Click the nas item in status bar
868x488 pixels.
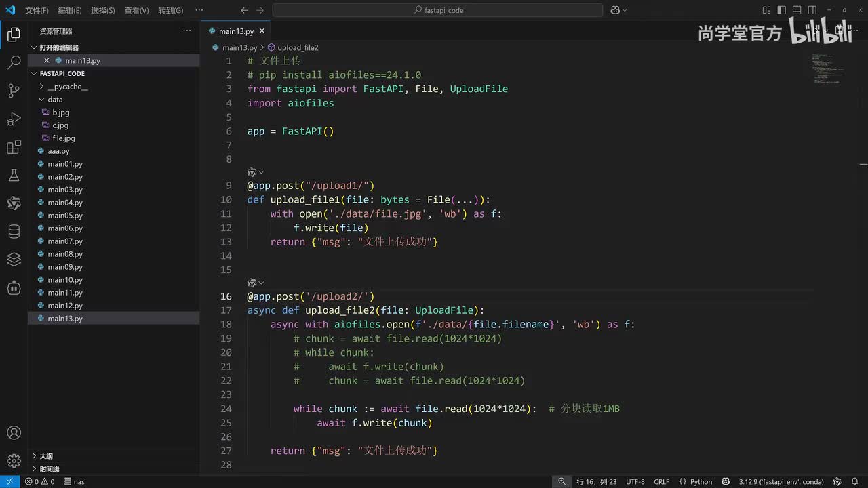(x=74, y=481)
